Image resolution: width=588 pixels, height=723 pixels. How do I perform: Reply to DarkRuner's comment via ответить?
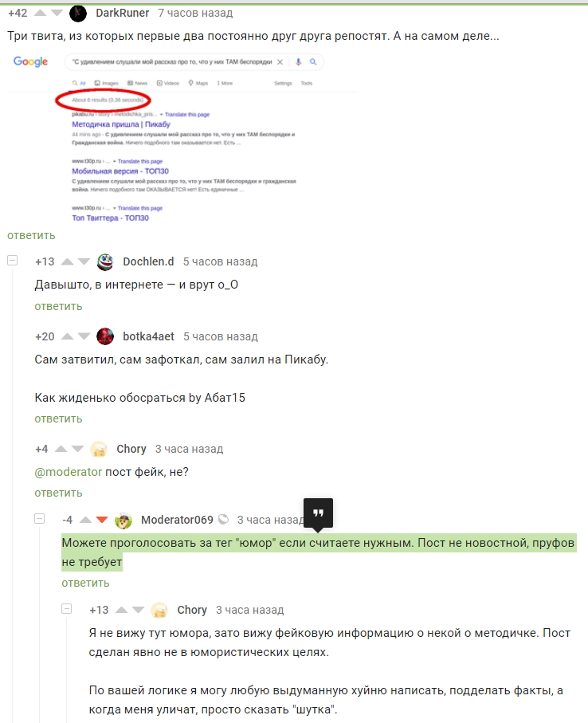(x=31, y=236)
